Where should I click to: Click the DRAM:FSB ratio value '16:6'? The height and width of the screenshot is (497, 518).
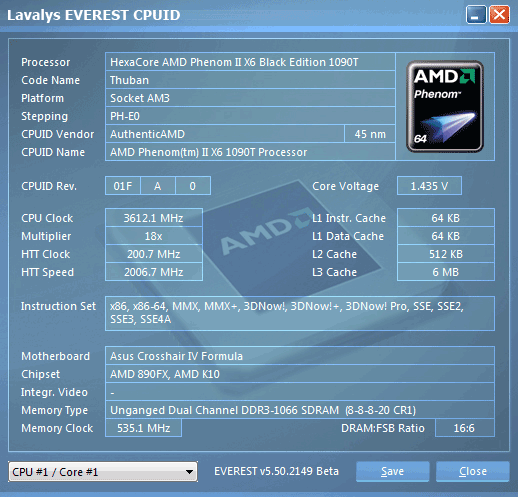pyautogui.click(x=465, y=428)
